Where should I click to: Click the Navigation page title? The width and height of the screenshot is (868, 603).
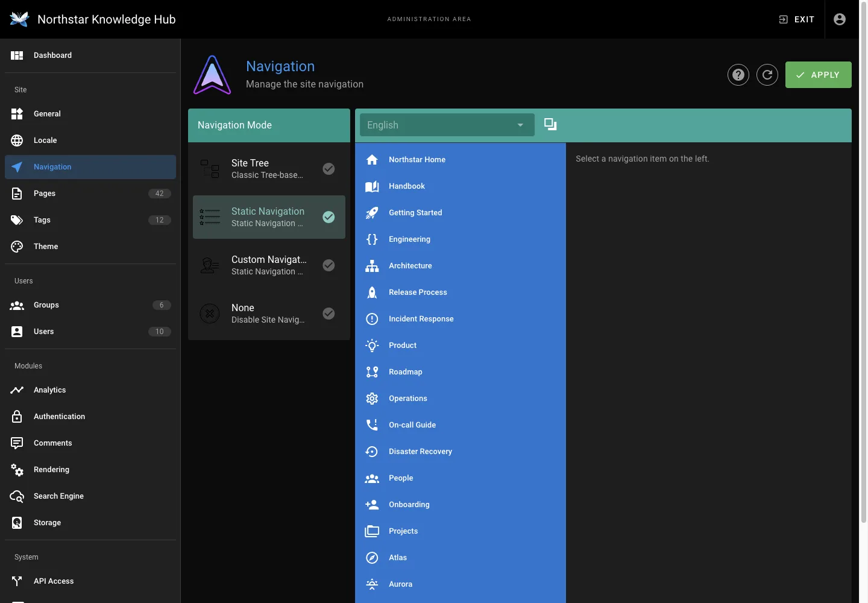(280, 66)
